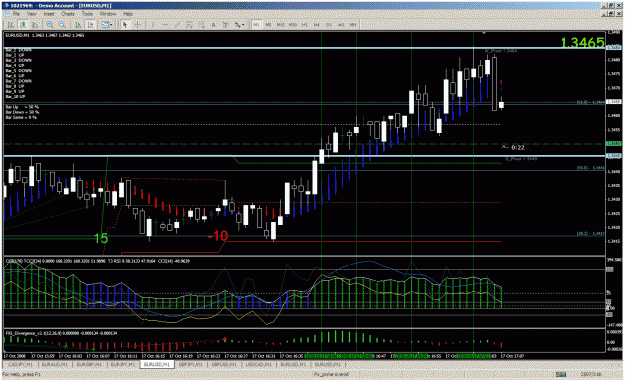Open the View menu
Viewport: 625px width, 380px height.
31,14
